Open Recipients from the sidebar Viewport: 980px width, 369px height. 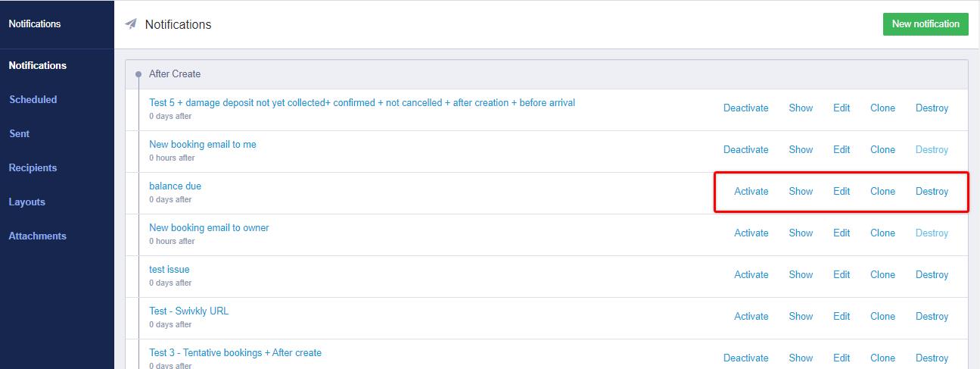(x=33, y=167)
